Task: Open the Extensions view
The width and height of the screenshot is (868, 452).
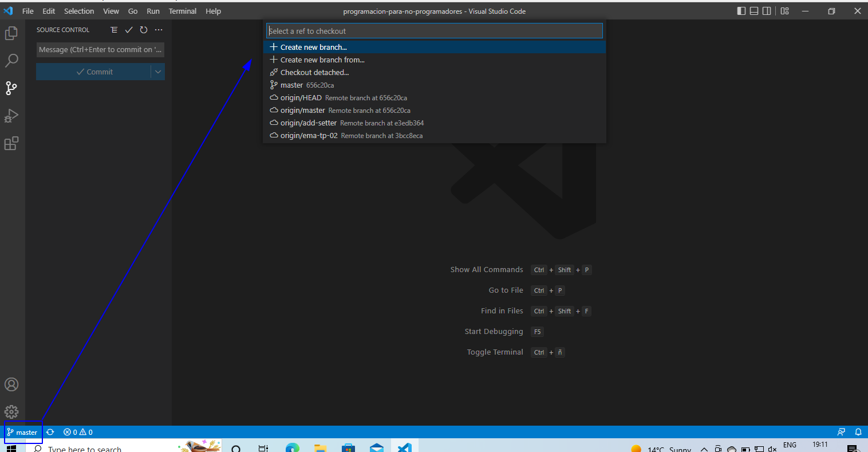Action: coord(11,143)
